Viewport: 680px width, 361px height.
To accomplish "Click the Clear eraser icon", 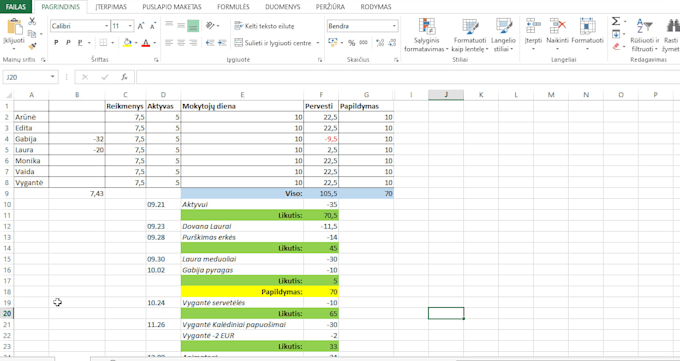I will pos(616,46).
